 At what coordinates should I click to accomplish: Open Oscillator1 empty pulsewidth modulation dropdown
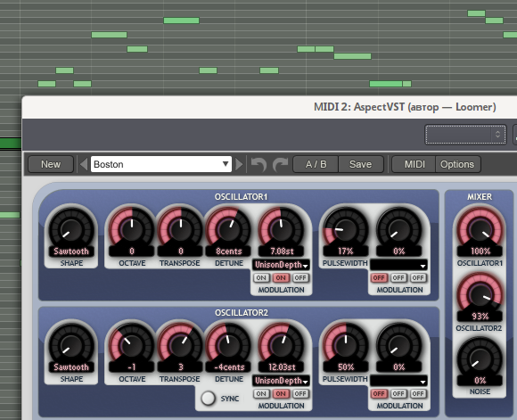pos(399,265)
